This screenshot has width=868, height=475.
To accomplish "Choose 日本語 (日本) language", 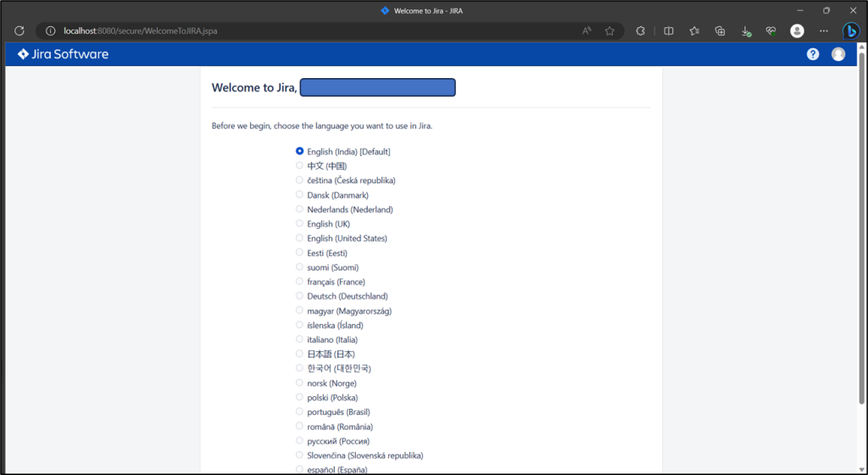I will (299, 354).
